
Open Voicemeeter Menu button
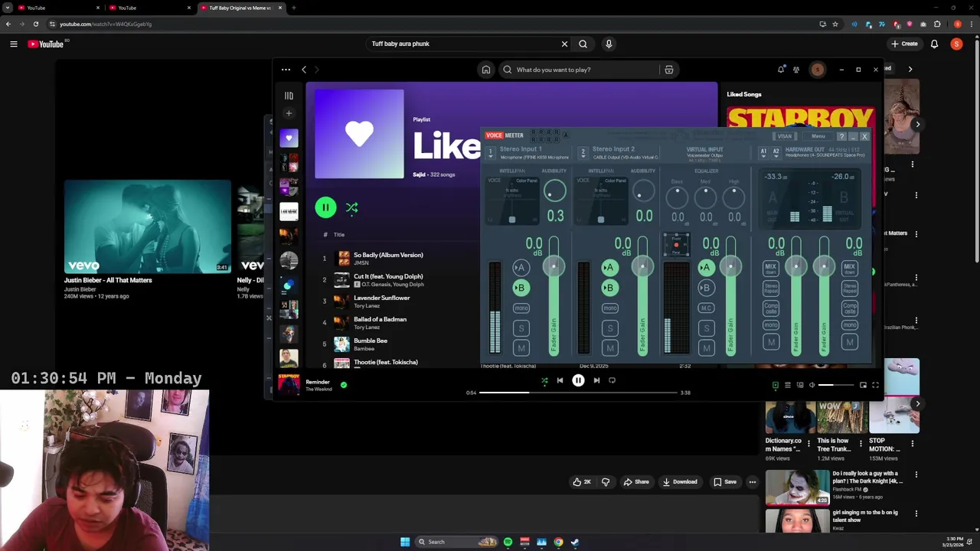pyautogui.click(x=818, y=136)
